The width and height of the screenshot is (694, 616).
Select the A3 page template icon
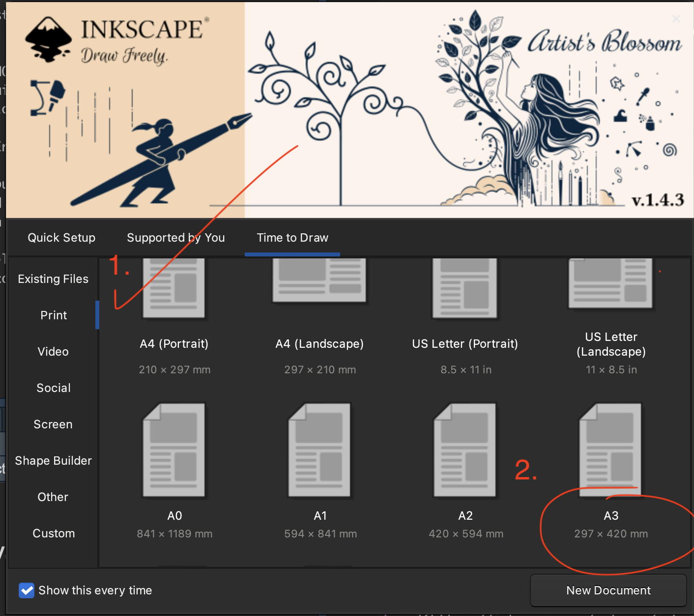[x=611, y=450]
